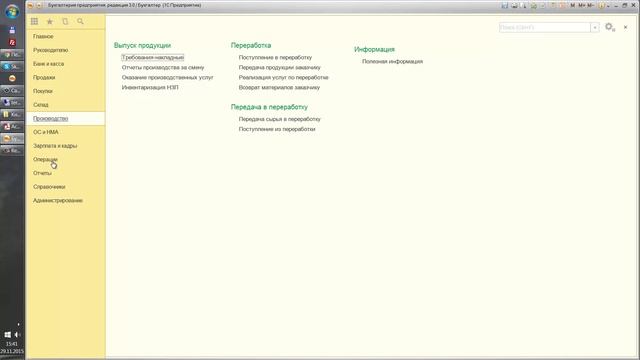The image size is (640, 360).
Task: Click the volume speaker tray icon
Action: coord(17,335)
